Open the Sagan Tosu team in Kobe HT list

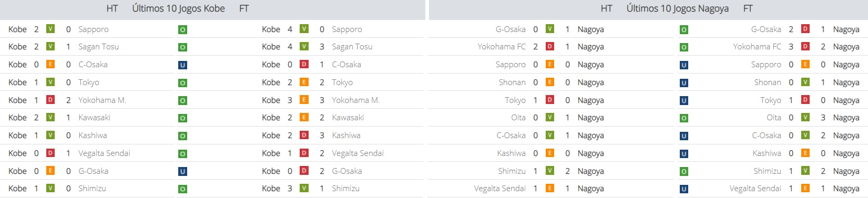[x=98, y=47]
